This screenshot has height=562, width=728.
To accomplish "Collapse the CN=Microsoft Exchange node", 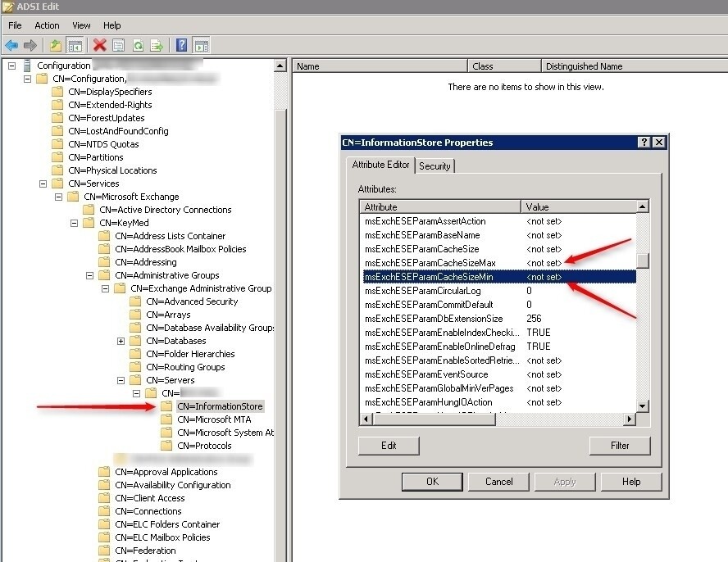I will [57, 196].
